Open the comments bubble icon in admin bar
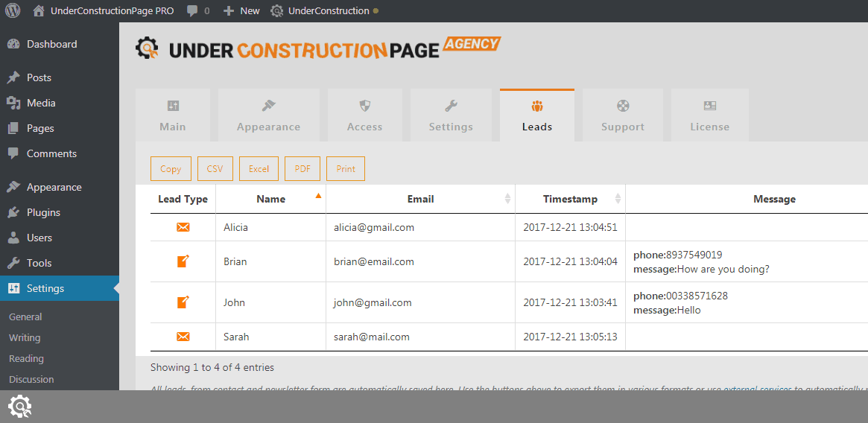 (x=193, y=11)
